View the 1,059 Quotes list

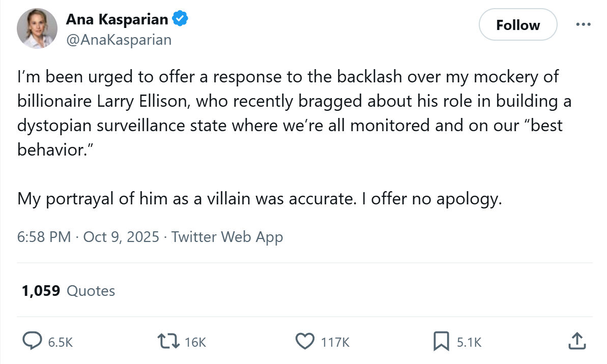coord(68,291)
